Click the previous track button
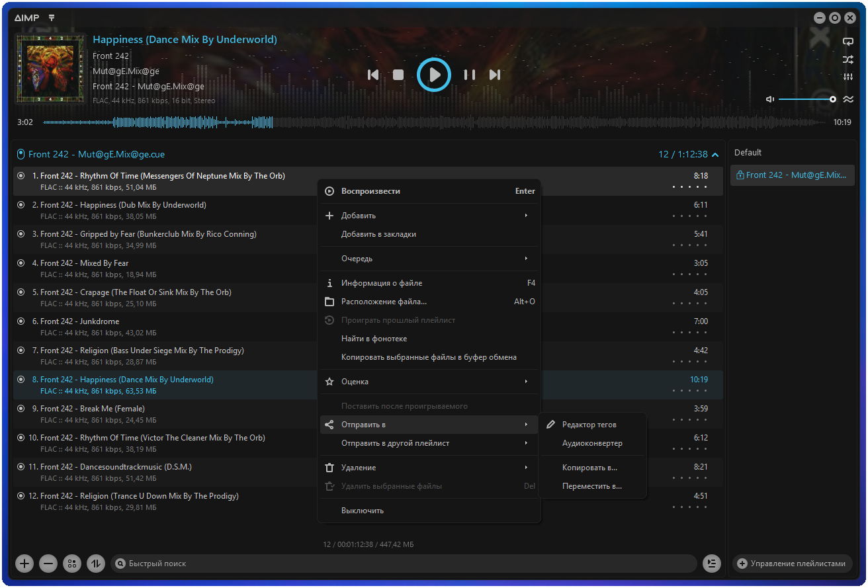868x588 pixels. pyautogui.click(x=374, y=75)
